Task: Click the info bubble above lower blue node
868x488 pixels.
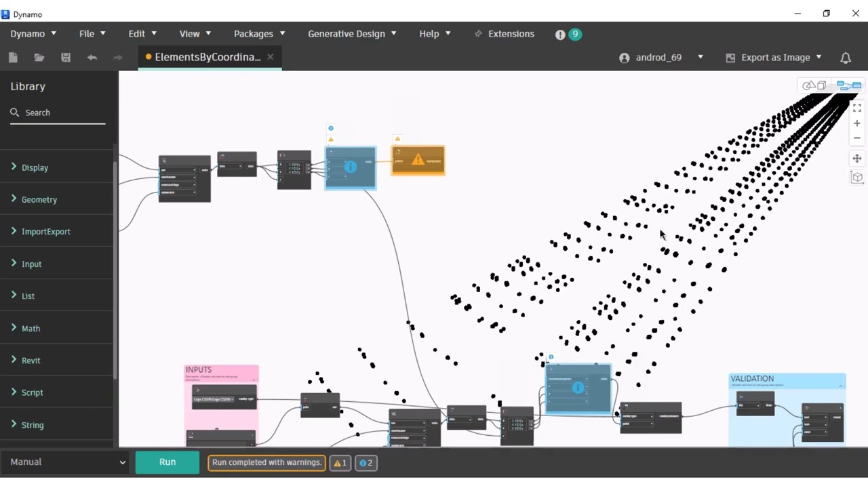Action: pos(551,357)
